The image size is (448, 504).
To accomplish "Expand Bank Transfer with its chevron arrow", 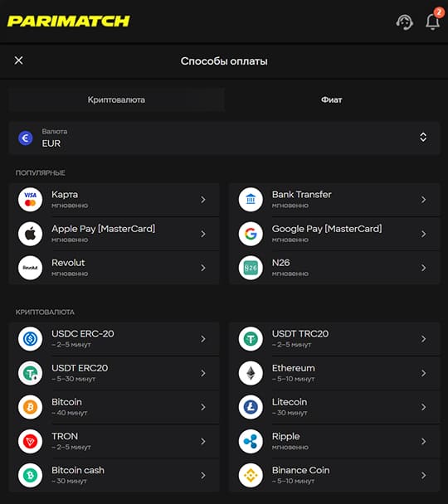I will point(424,200).
